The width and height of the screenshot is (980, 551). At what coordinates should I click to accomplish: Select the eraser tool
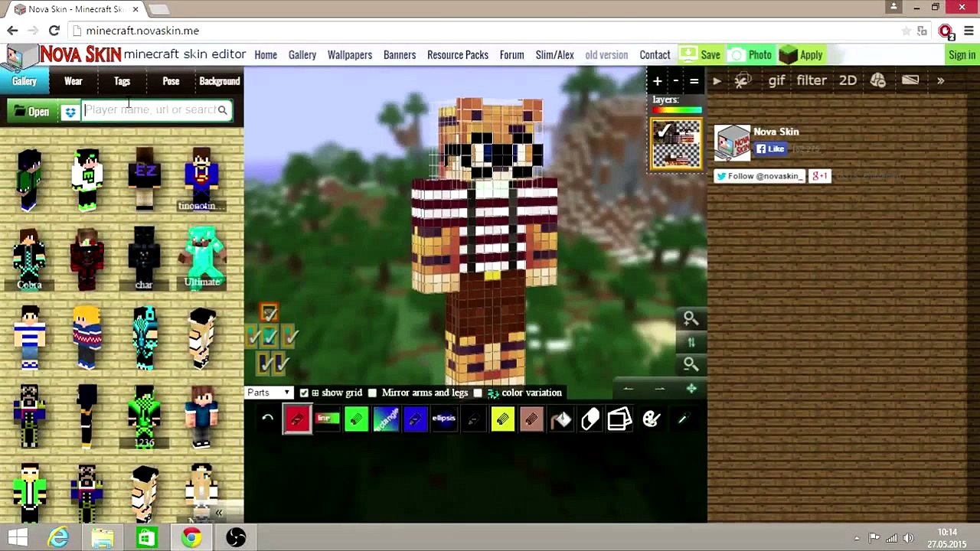590,419
